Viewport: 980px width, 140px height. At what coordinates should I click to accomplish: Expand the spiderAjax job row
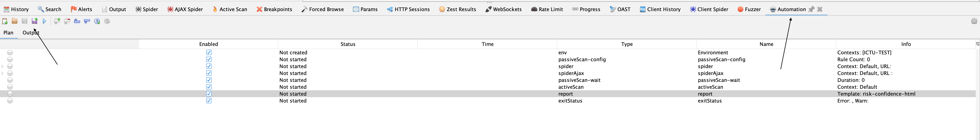pos(3,73)
